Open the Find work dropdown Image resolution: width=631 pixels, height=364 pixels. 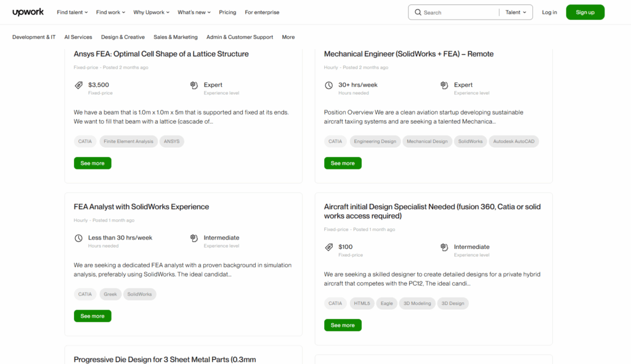click(110, 12)
